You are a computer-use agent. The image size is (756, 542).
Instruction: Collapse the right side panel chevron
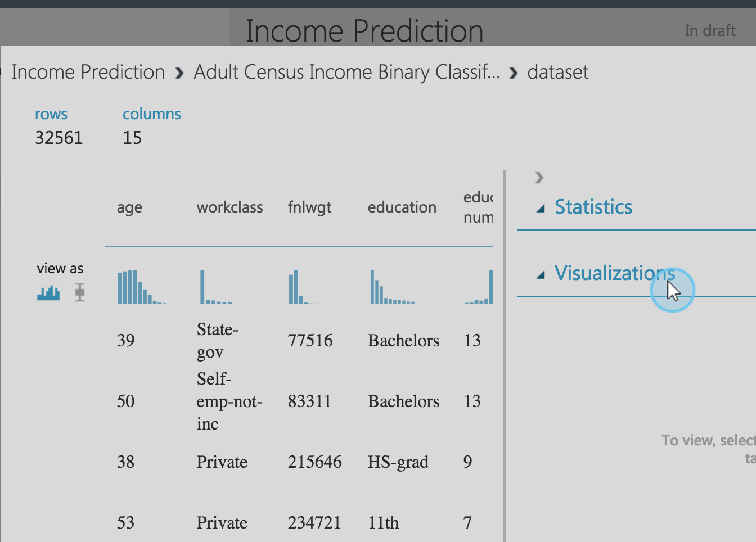pyautogui.click(x=539, y=178)
